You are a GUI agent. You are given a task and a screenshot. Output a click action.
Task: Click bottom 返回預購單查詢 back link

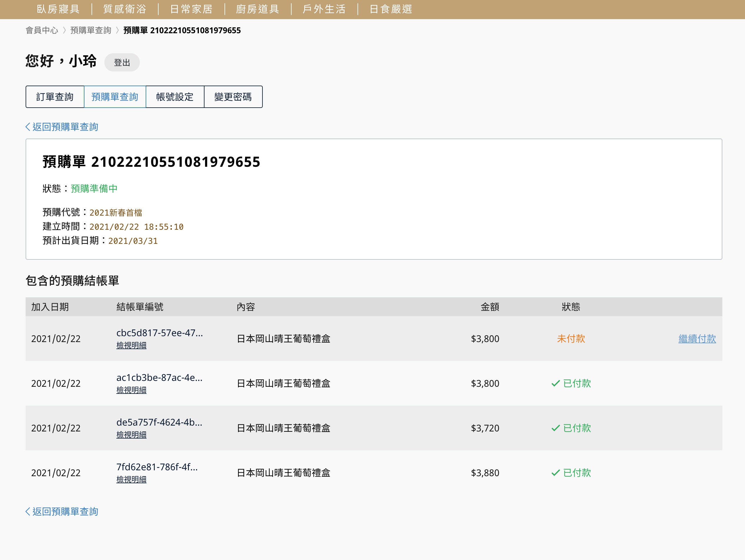62,511
